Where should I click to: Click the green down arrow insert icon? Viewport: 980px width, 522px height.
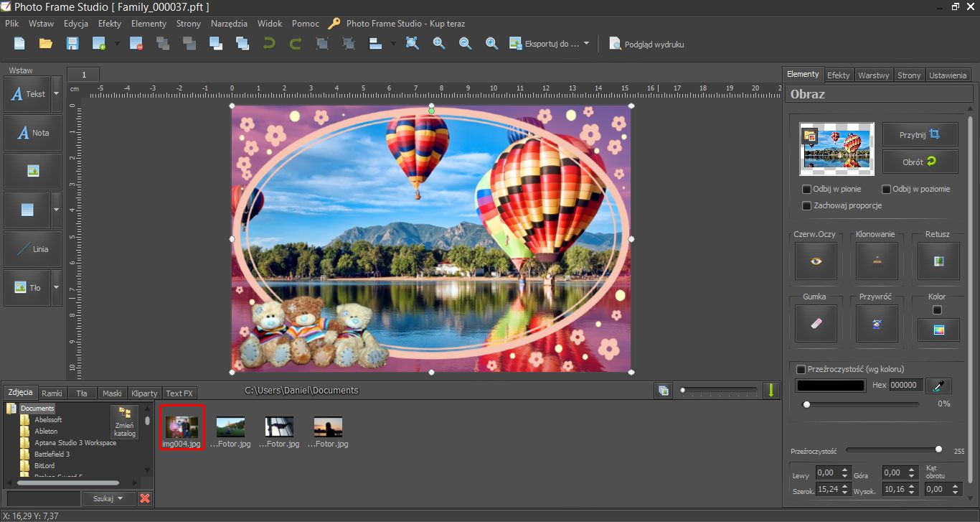click(x=772, y=390)
